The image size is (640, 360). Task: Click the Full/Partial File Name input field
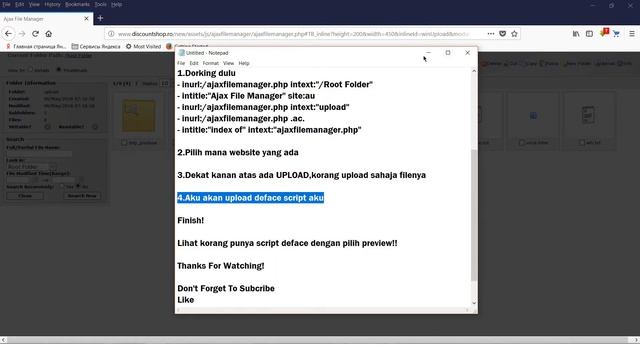pos(39,154)
